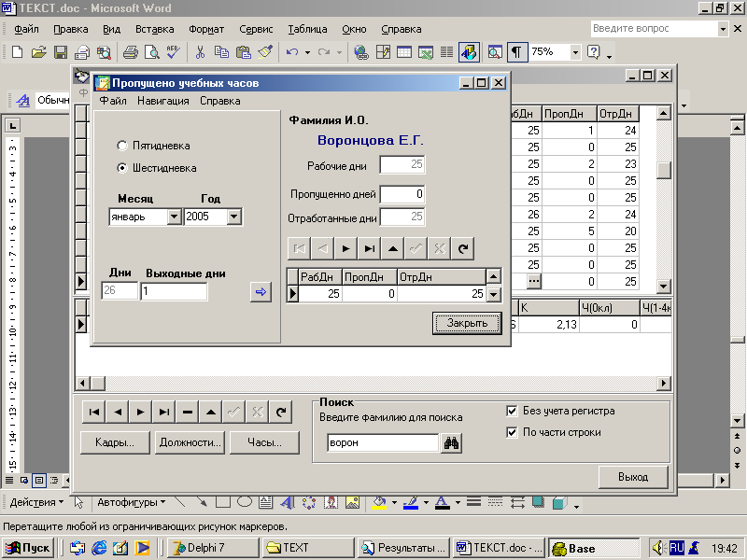This screenshot has height=560, width=747.
Task: Toggle paragraph marks with the ¶ icon
Action: point(515,52)
